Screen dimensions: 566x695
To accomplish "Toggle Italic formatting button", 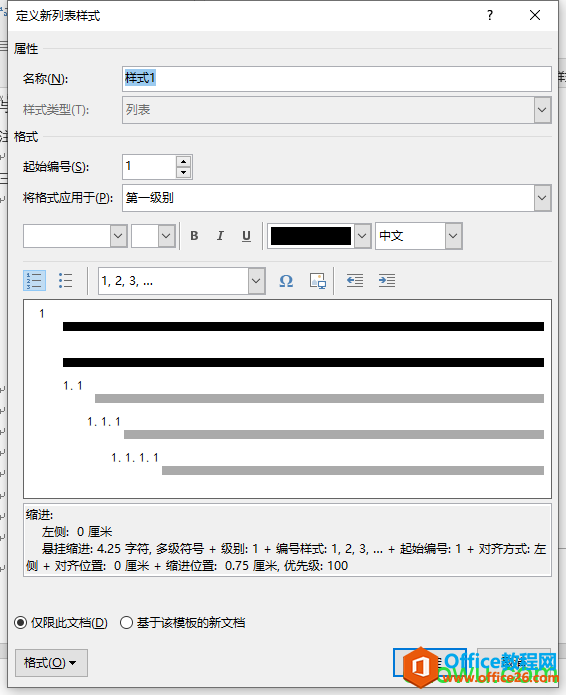I will tap(220, 236).
